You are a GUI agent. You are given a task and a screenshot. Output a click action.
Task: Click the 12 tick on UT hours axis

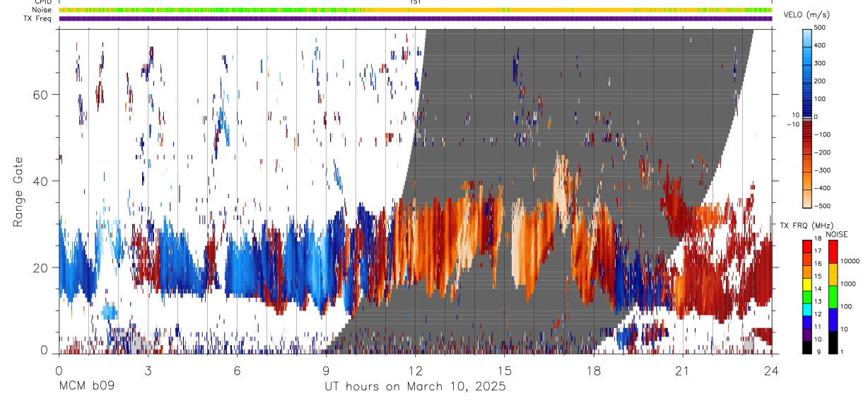point(415,370)
